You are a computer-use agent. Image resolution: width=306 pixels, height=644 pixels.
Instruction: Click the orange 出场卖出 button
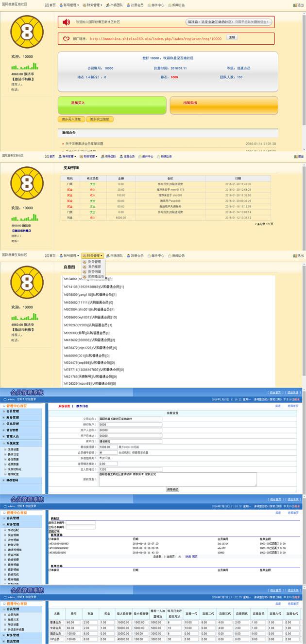(x=223, y=103)
